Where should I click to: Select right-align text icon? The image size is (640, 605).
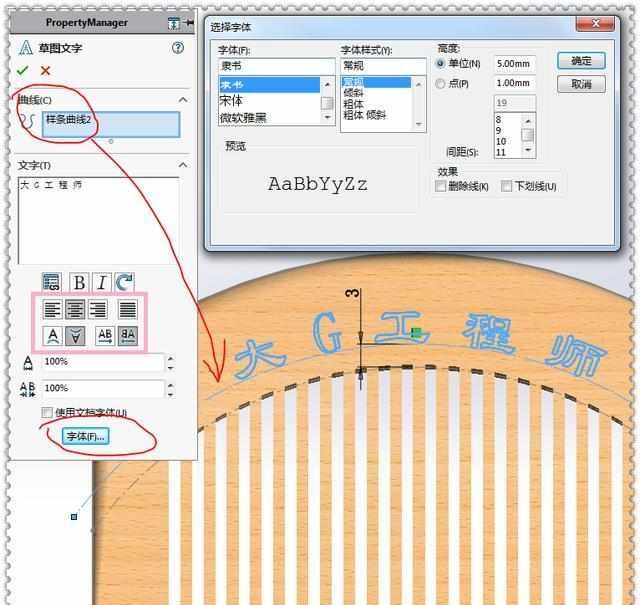98,309
